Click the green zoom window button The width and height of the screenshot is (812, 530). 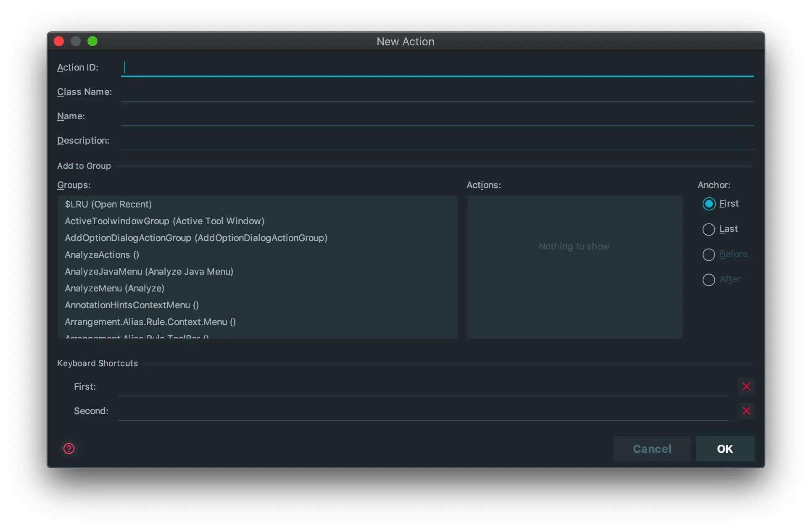pyautogui.click(x=92, y=41)
